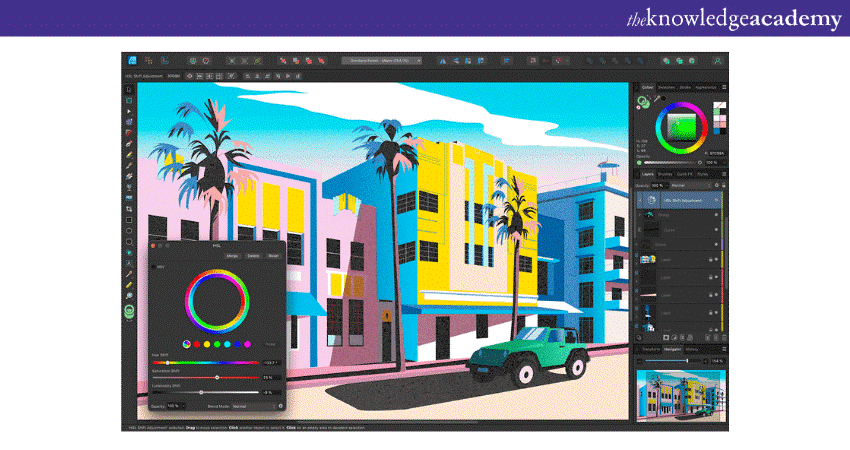Open the layer blend mode dropdown showing Normal
This screenshot has height=450, width=850.
click(x=690, y=185)
